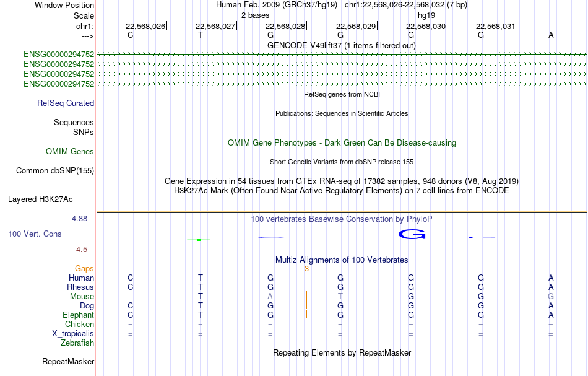This screenshot has height=376, width=588.
Task: Click the reference base C in the ruler
Action: click(x=130, y=35)
